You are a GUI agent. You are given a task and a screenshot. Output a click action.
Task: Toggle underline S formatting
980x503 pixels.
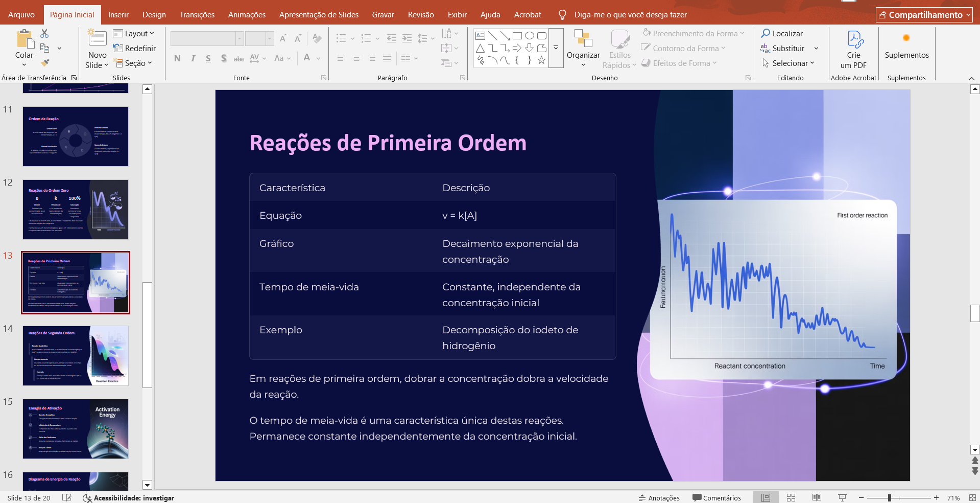208,58
